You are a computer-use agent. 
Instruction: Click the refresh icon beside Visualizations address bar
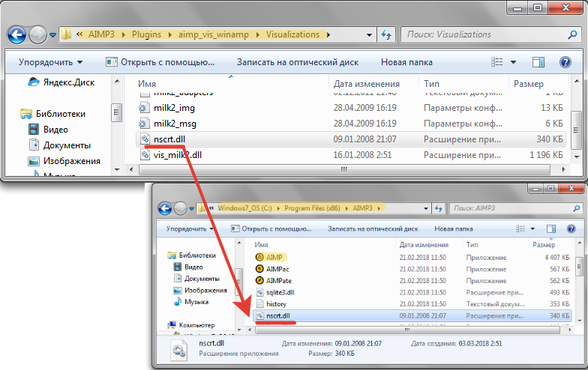click(x=387, y=34)
